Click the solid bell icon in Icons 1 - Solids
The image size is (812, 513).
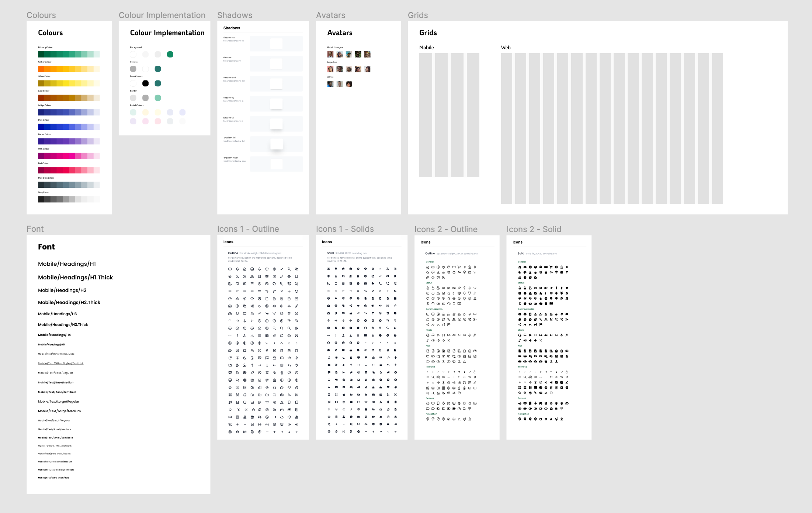(336, 269)
